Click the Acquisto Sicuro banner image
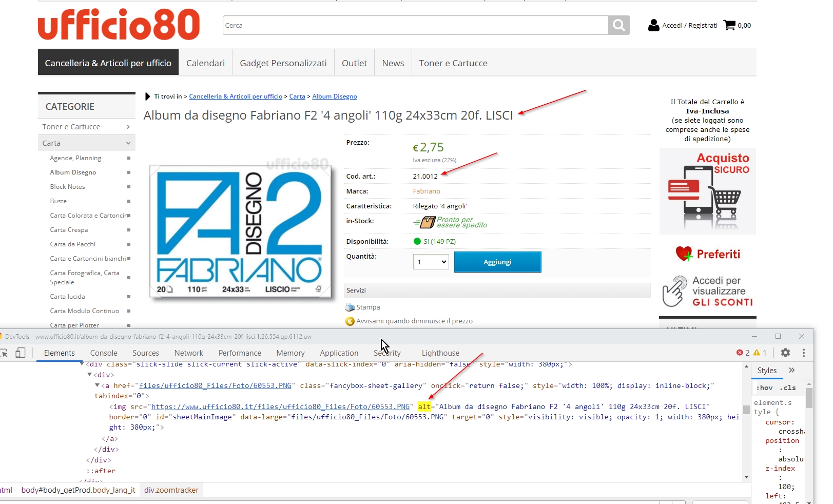This screenshot has height=504, width=833. tap(707, 191)
